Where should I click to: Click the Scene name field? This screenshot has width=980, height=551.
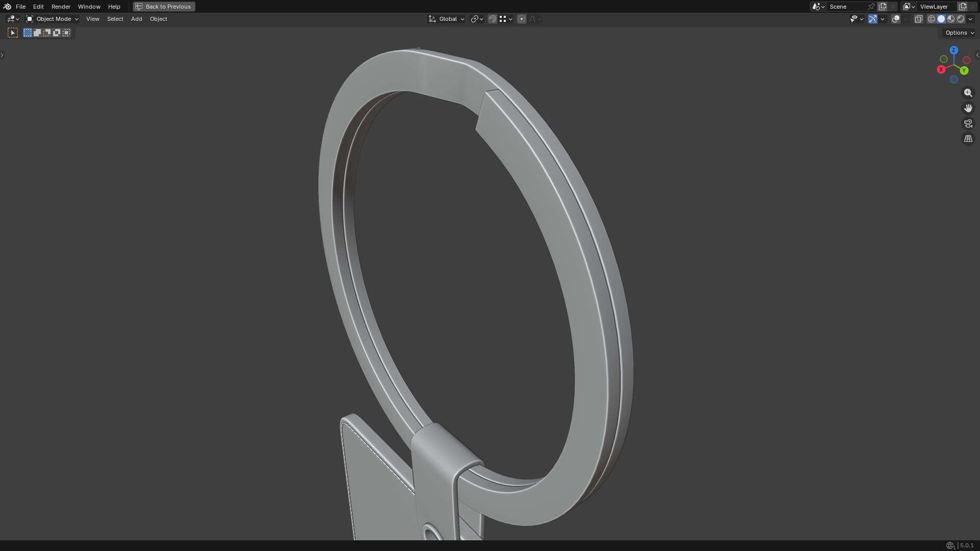[846, 7]
